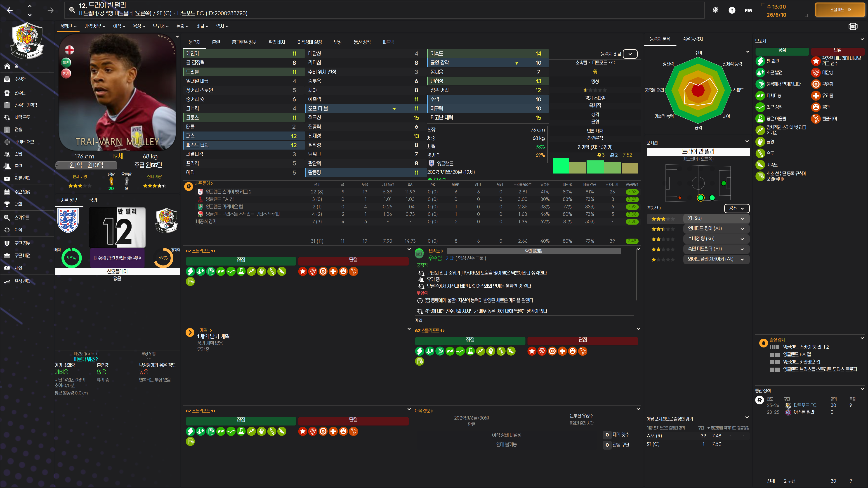Open the 역사 dropdown menu
The image size is (868, 488).
click(x=222, y=26)
